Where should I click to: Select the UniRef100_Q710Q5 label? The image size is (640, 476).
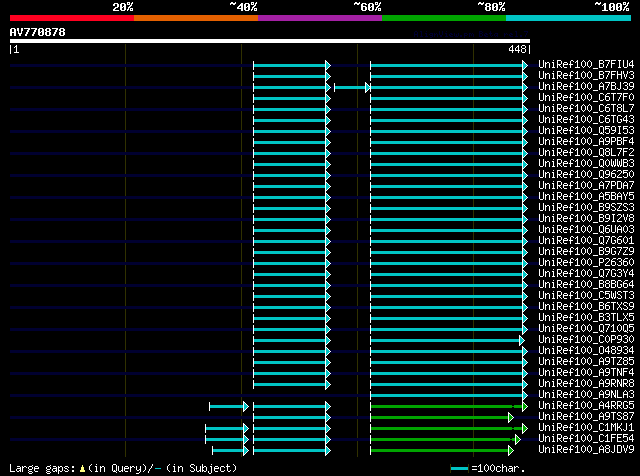(586, 329)
